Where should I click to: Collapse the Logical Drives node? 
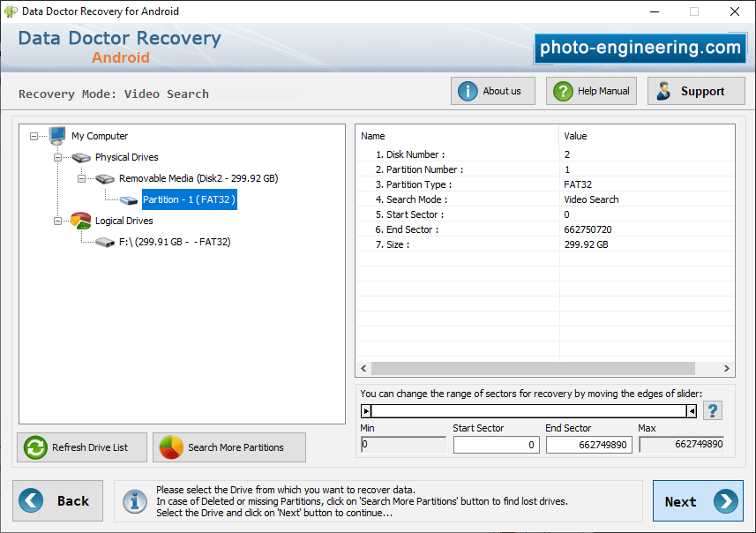pyautogui.click(x=57, y=221)
